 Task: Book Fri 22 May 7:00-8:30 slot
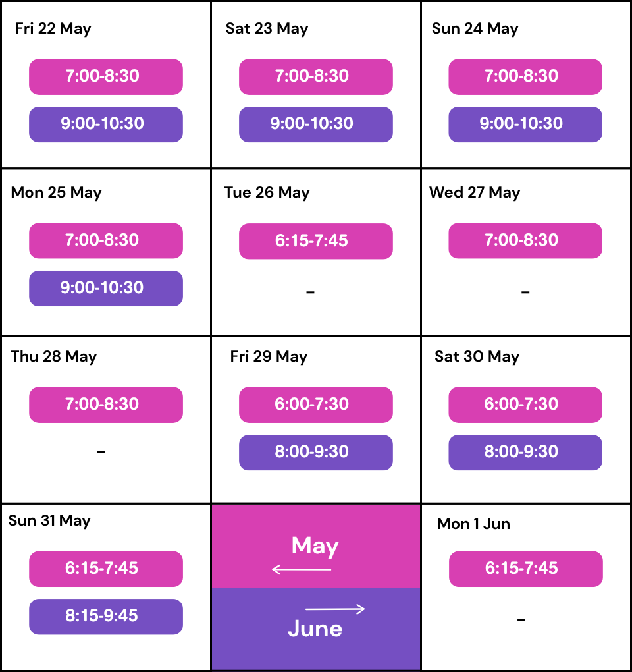point(105,76)
